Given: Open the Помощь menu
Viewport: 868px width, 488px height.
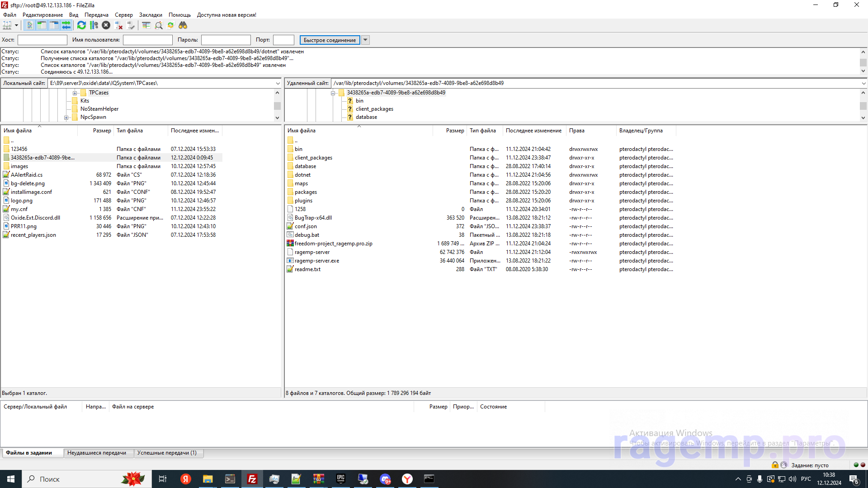Looking at the screenshot, I should [x=179, y=15].
